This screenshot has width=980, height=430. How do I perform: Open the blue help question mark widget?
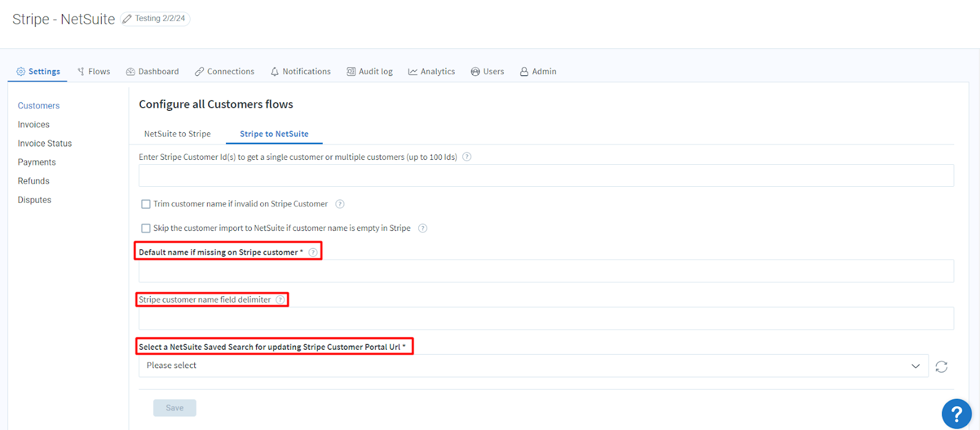(957, 414)
